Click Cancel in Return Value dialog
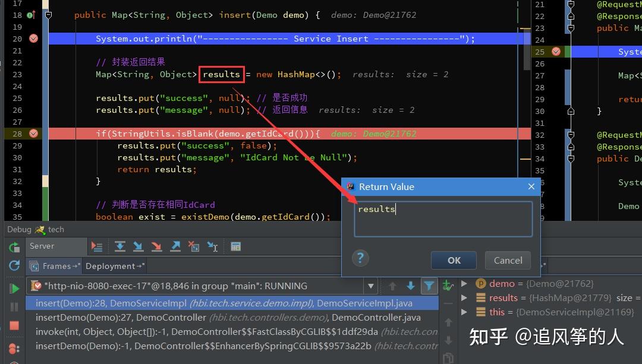Image resolution: width=642 pixels, height=364 pixels. coord(508,261)
